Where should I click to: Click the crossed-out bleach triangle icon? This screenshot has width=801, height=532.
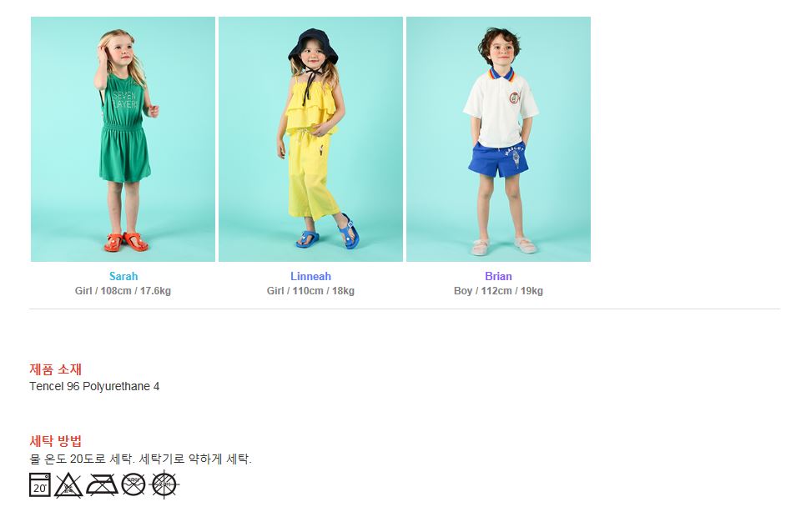(68, 484)
